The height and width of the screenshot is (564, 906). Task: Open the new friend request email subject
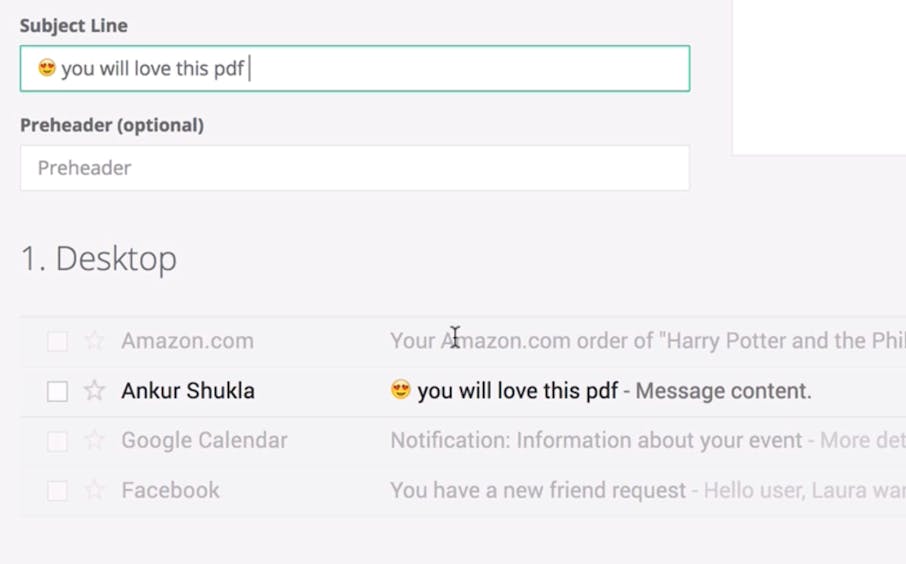538,491
